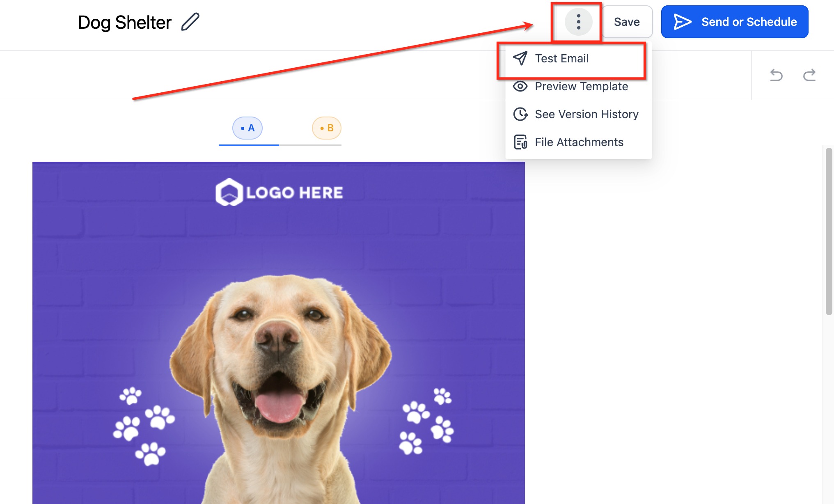834x504 pixels.
Task: Click the LOGO HERE placeholder image
Action: click(x=279, y=192)
